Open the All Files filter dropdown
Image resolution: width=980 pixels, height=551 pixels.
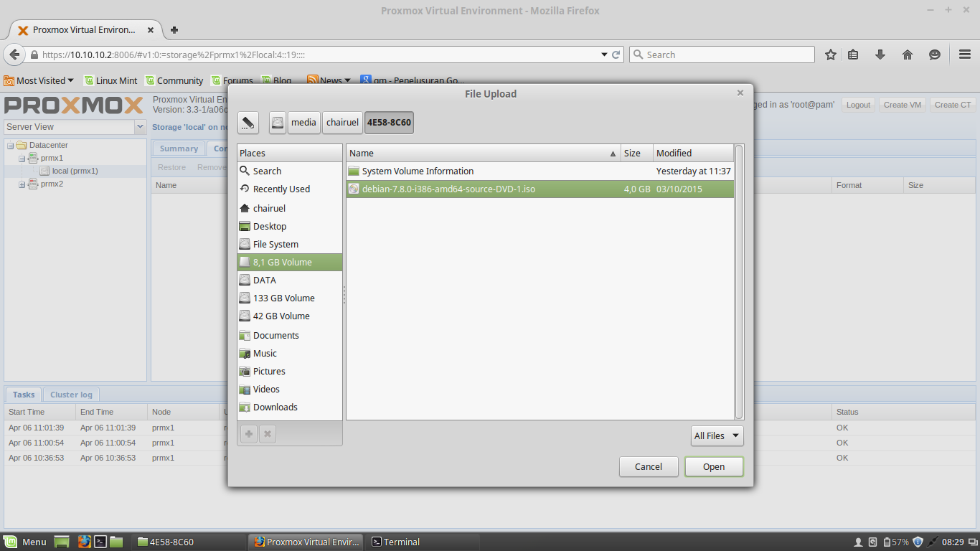pyautogui.click(x=717, y=435)
